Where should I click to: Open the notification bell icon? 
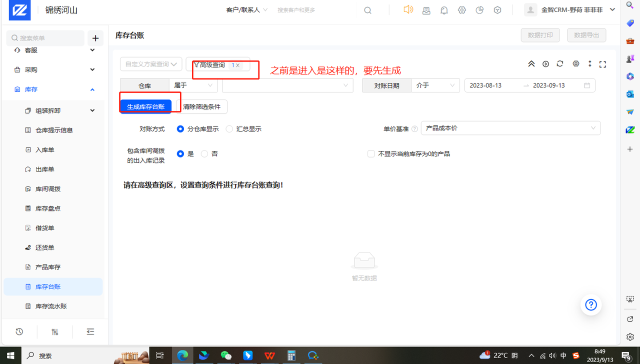coord(444,10)
